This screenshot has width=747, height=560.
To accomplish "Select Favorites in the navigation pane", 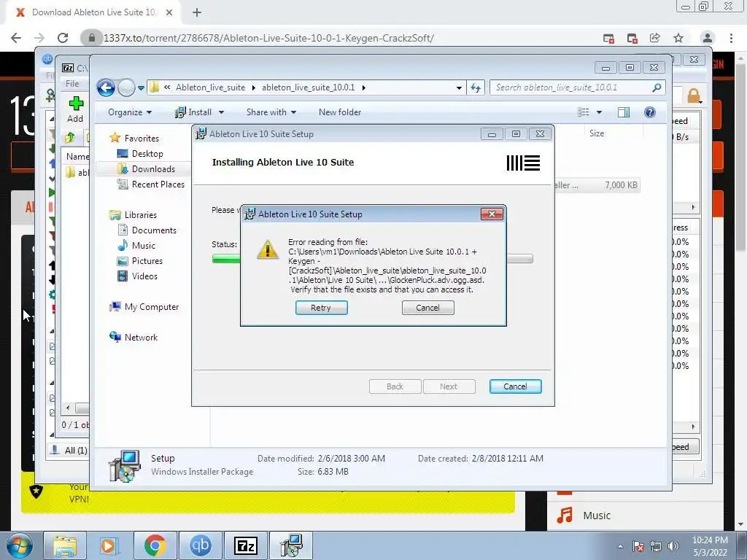I will pos(134,138).
